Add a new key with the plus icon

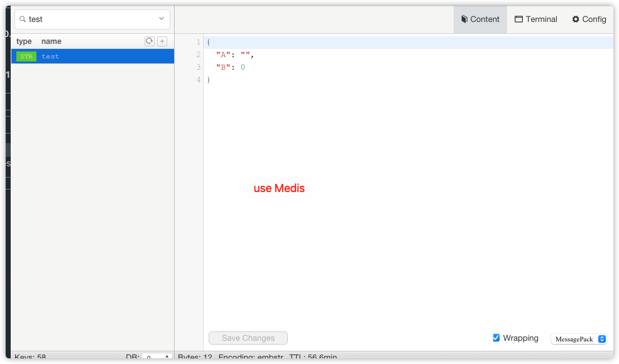pos(162,41)
